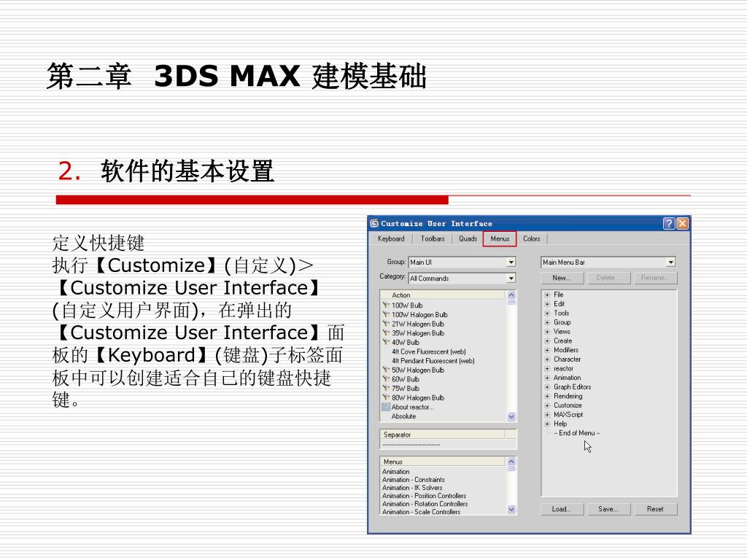Open the Toolbars tab

(x=433, y=238)
